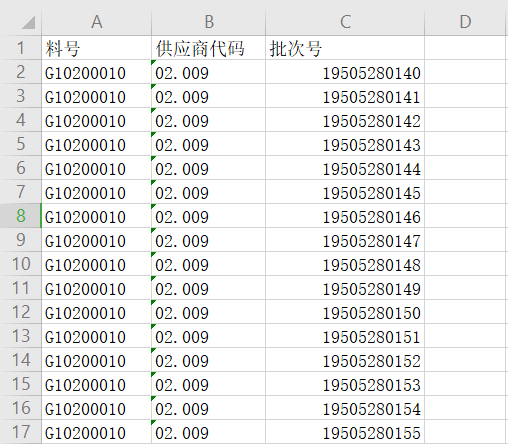
Task: Click cell with batch number 19505280147
Action: click(345, 240)
